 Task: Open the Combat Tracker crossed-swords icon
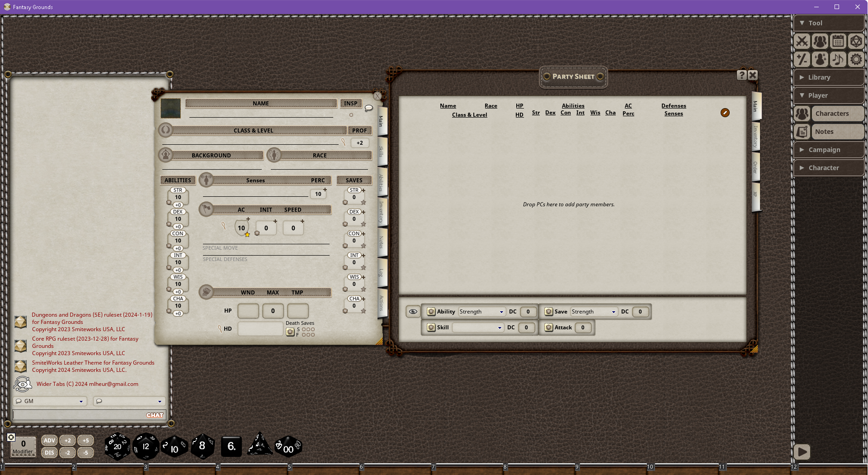pos(802,41)
